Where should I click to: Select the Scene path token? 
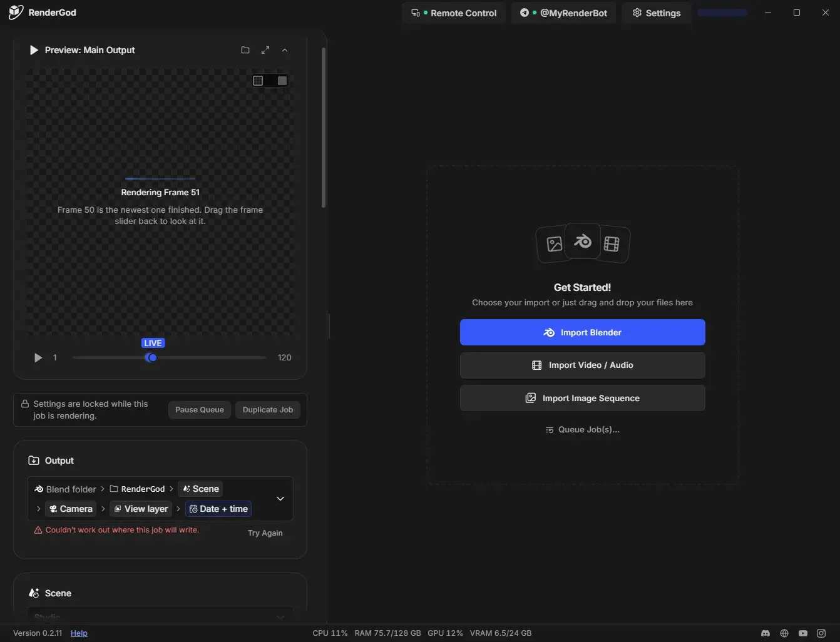pos(201,489)
